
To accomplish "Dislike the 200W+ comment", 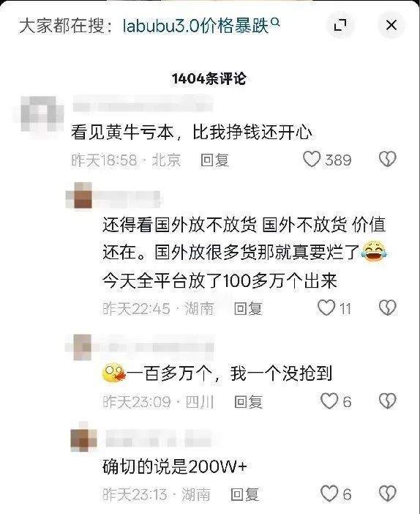I will pyautogui.click(x=388, y=493).
